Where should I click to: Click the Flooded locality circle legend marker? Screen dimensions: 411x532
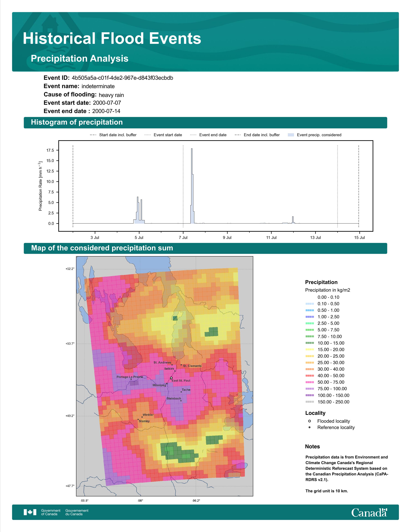[x=309, y=421]
